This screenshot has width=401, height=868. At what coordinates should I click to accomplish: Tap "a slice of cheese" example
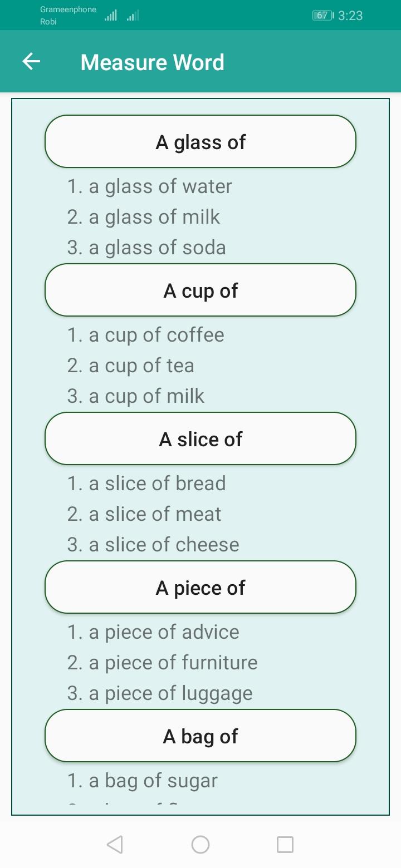[x=153, y=545]
